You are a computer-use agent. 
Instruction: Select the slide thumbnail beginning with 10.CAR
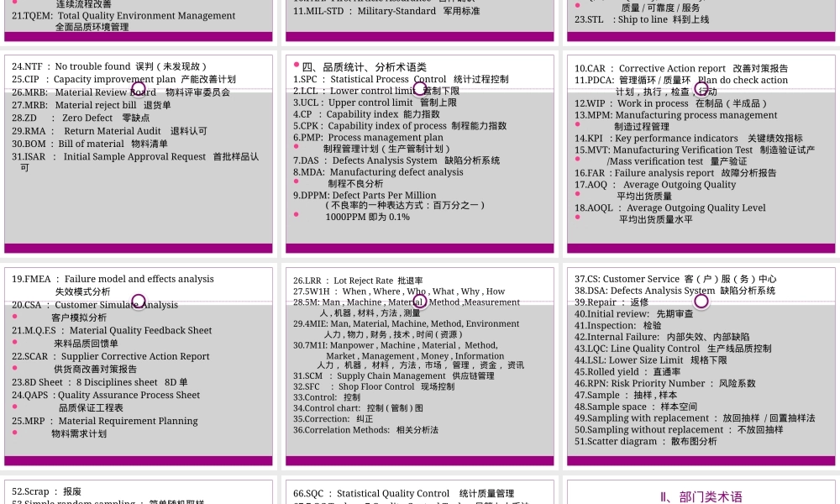701,154
